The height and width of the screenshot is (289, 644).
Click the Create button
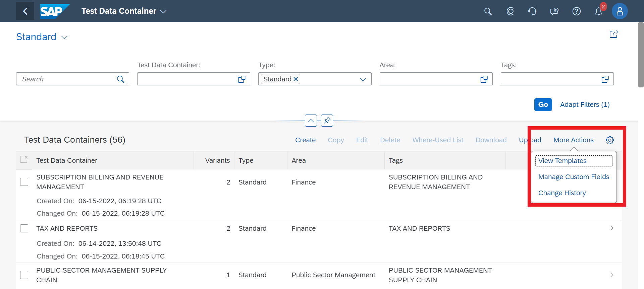[305, 140]
